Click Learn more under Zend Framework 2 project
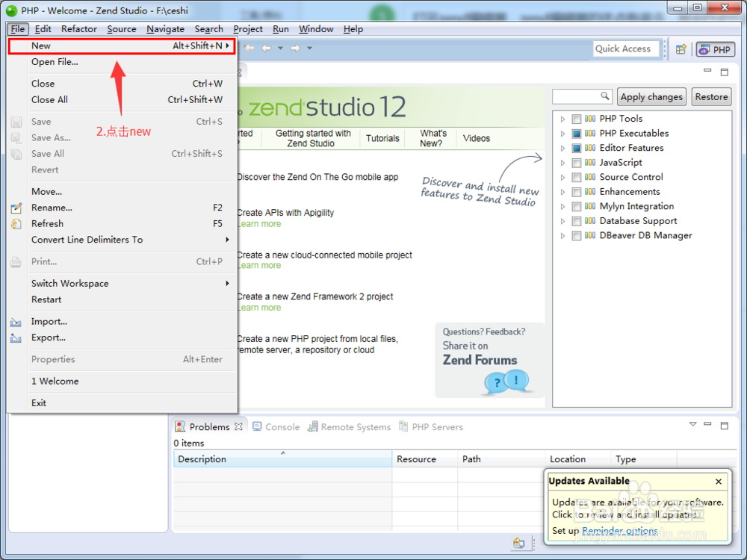This screenshot has width=747, height=560. (x=258, y=308)
